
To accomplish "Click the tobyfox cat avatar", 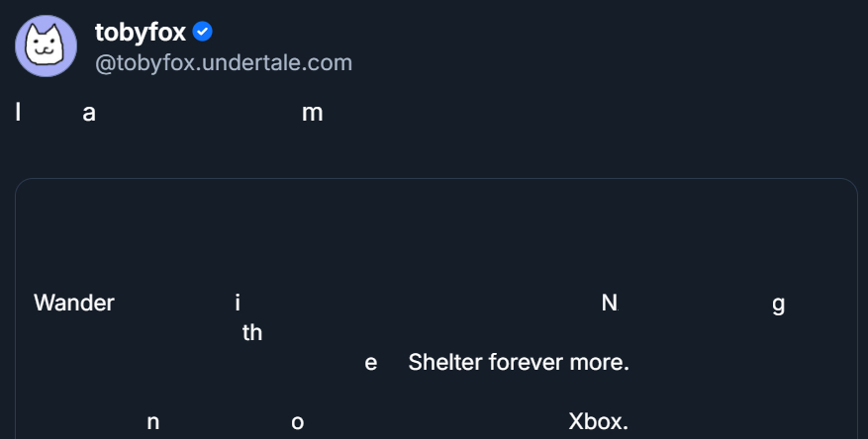I will (x=46, y=45).
